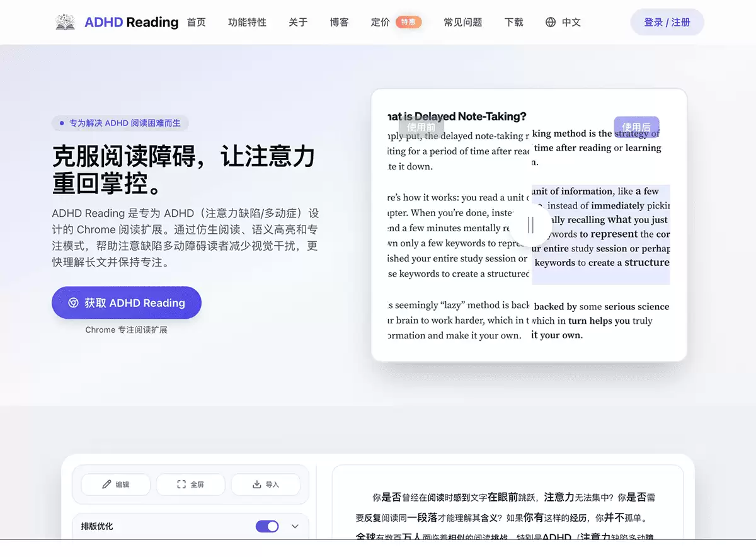Viewport: 756px width, 557px height.
Task: Click the pencil edit icon
Action: point(106,485)
